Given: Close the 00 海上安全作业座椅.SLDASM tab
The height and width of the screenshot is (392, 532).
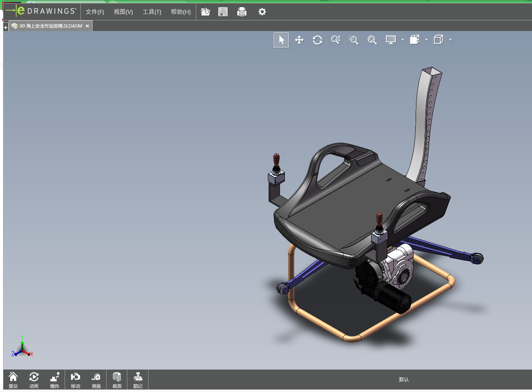Looking at the screenshot, I should pyautogui.click(x=87, y=26).
